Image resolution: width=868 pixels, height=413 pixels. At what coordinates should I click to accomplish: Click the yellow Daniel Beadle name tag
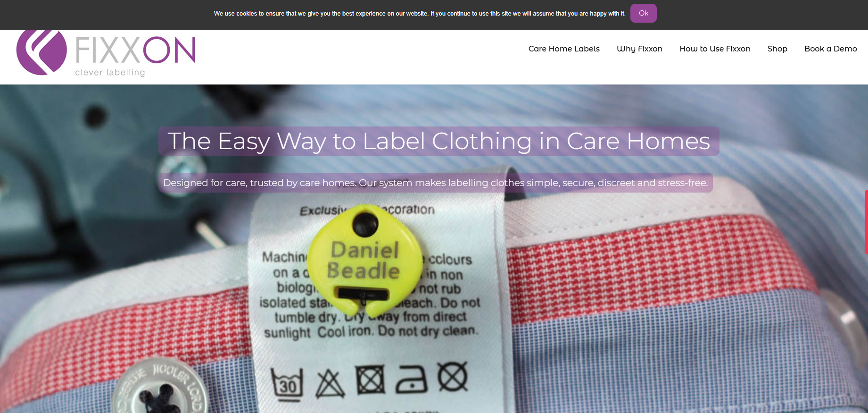point(364,261)
